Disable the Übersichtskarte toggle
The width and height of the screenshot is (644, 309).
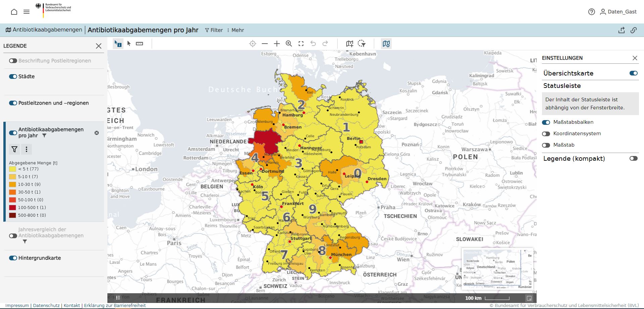click(633, 73)
